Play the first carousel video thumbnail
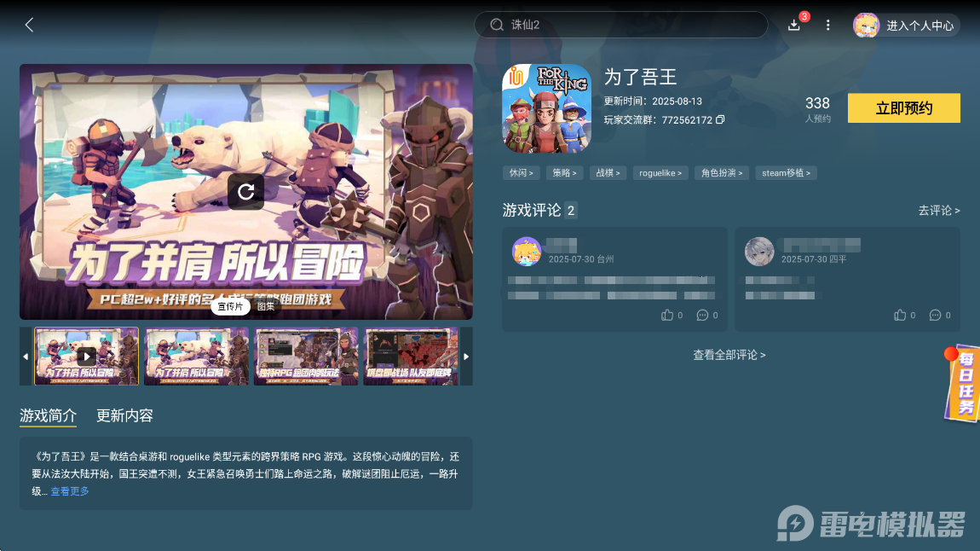Screen dimensions: 980x551 point(88,356)
